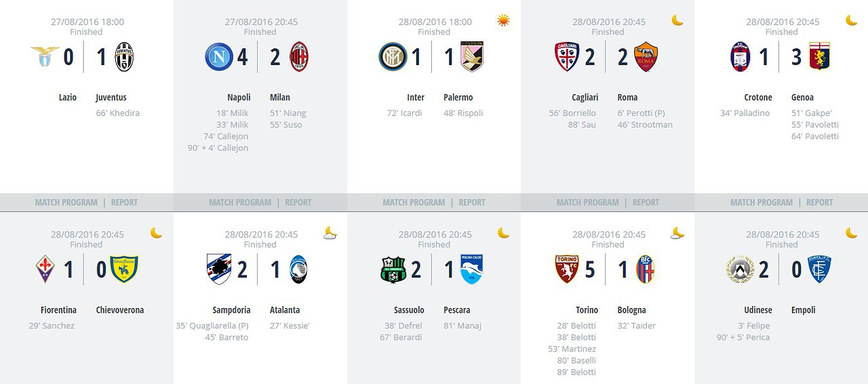This screenshot has width=868, height=384.
Task: Click the AC Milan team crest
Action: pyautogui.click(x=299, y=57)
